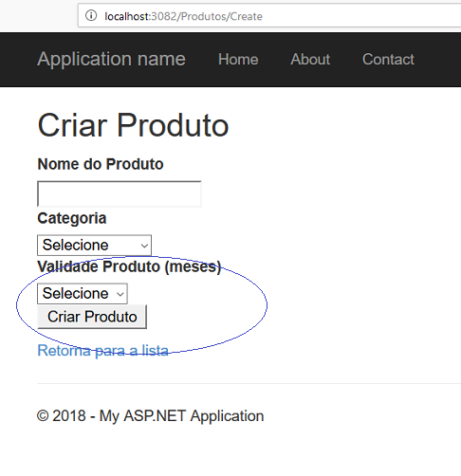This screenshot has width=461, height=476.
Task: Open the Categoria Selecione dropdown
Action: pyautogui.click(x=94, y=245)
